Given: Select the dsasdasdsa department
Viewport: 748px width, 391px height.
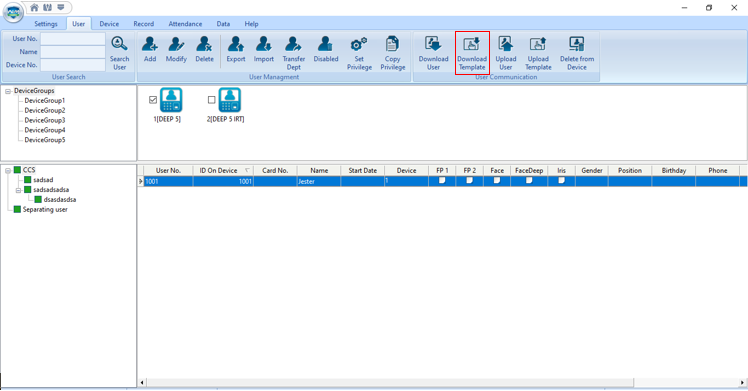Looking at the screenshot, I should (60, 199).
